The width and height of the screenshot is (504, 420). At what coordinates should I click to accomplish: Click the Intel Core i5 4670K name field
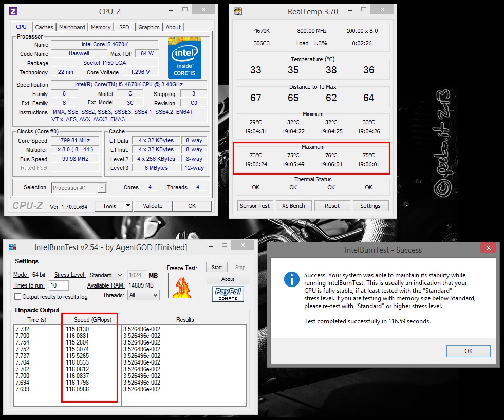click(105, 44)
